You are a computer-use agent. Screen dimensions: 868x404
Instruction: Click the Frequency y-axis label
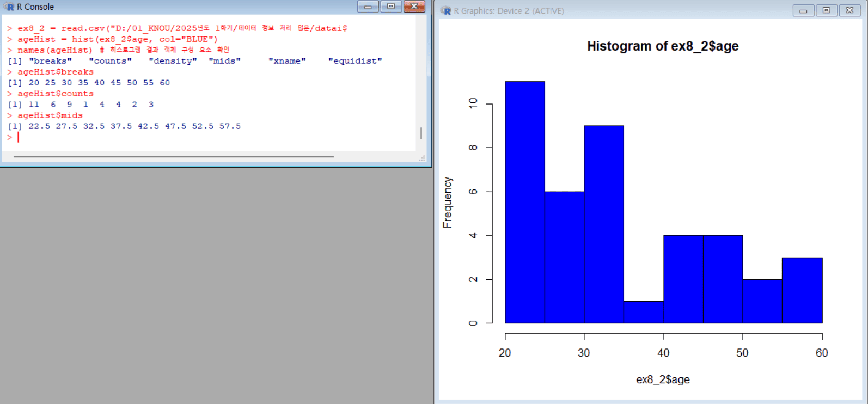448,202
